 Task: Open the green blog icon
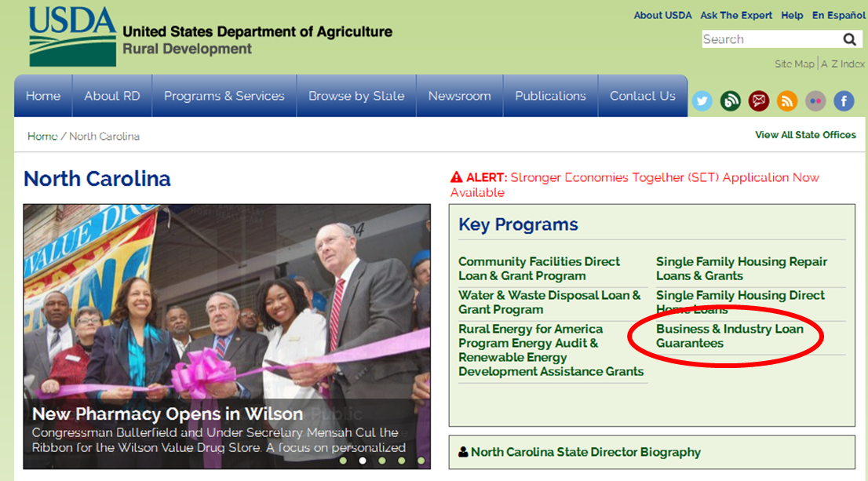point(730,100)
